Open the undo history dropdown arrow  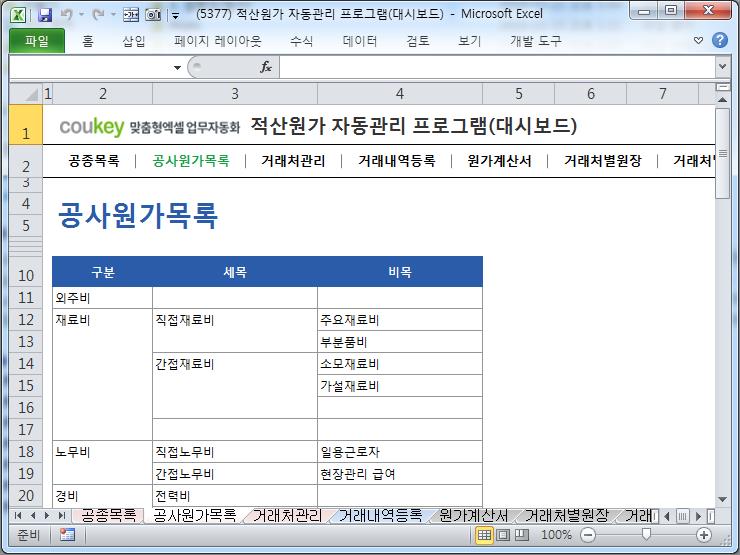[x=81, y=15]
